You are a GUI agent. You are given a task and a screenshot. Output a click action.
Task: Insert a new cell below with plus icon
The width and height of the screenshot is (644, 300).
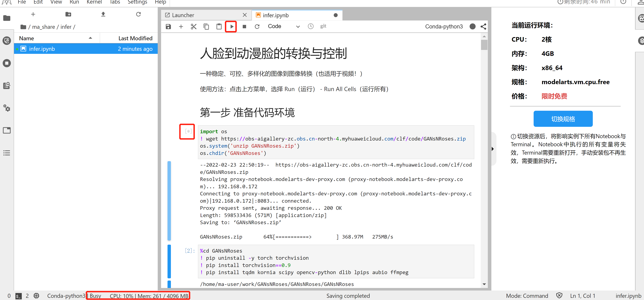coord(181,27)
